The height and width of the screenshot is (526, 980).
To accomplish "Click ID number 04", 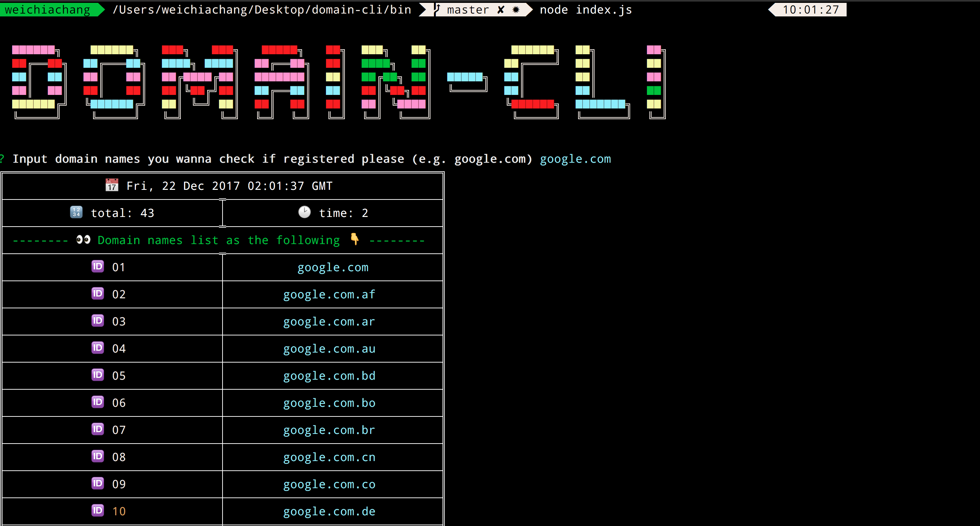I will (119, 349).
